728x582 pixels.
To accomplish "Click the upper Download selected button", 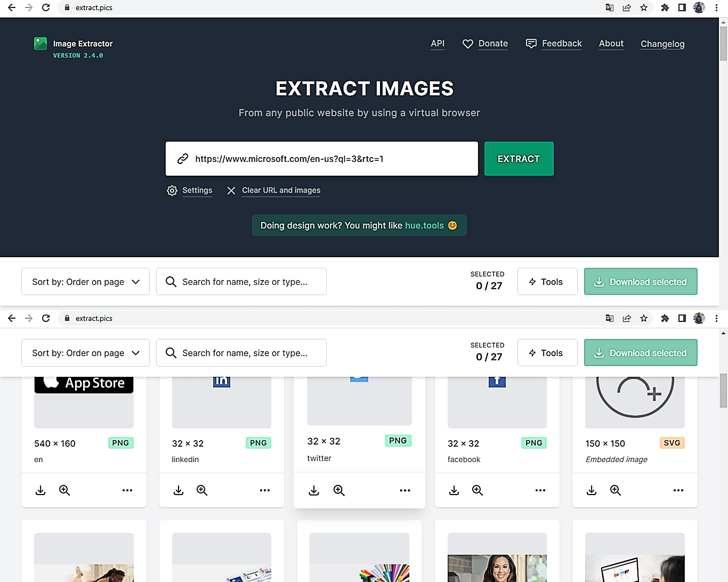I will coord(641,282).
